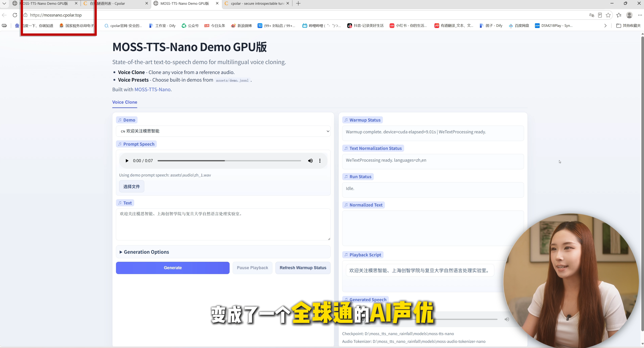Open the 知乎 封私信 bookmark
The height and width of the screenshot is (348, 644).
point(277,25)
